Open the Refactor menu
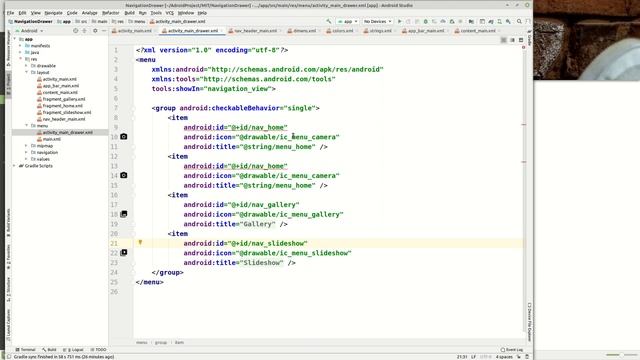The image size is (640, 360). (110, 13)
